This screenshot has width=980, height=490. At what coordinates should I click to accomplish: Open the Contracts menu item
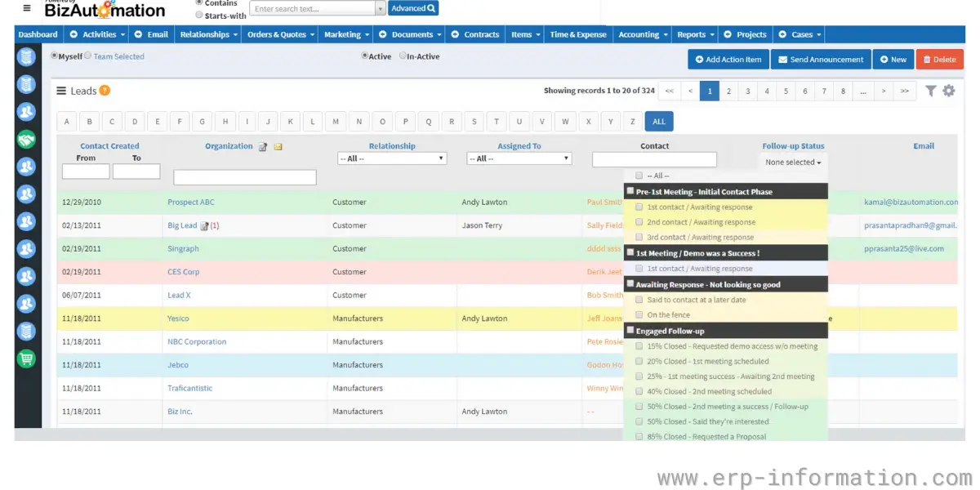tap(475, 34)
